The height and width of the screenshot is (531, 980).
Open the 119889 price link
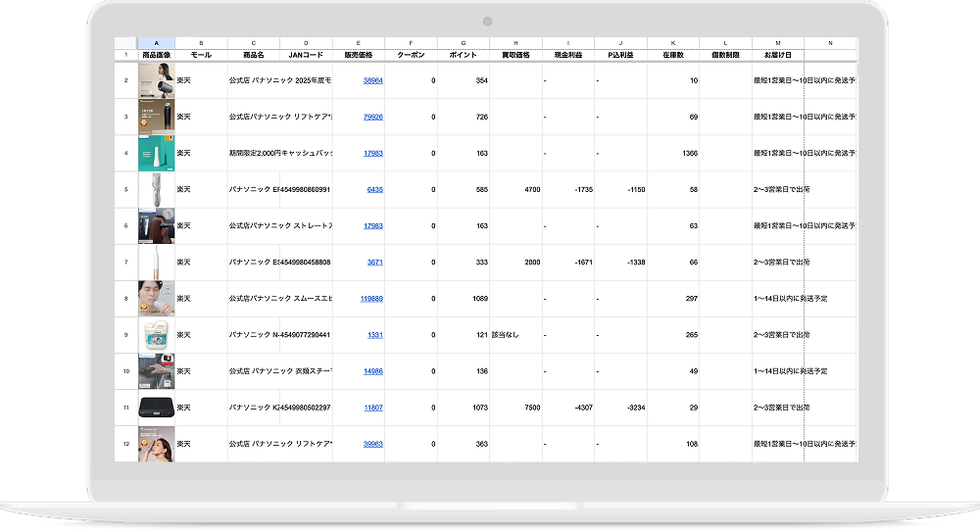(371, 299)
